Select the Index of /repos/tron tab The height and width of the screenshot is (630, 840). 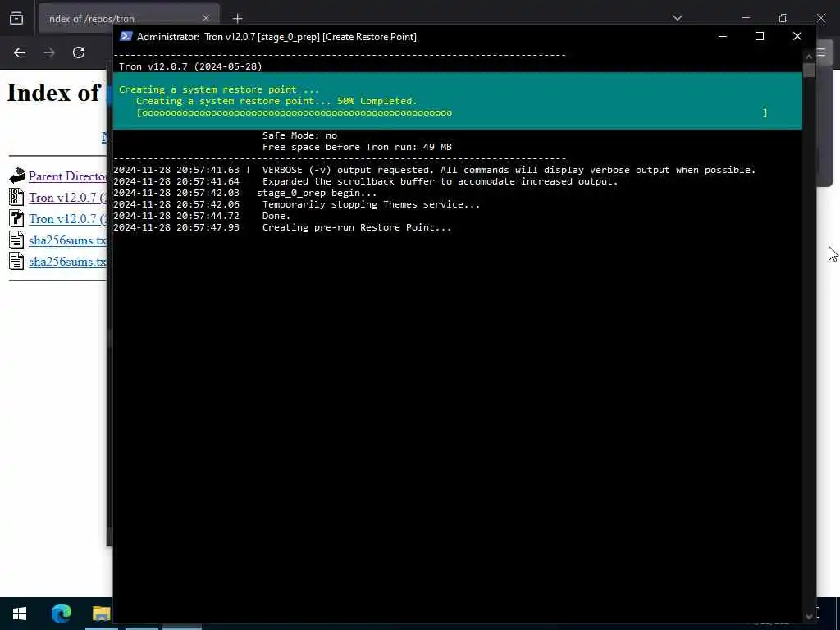coord(129,19)
